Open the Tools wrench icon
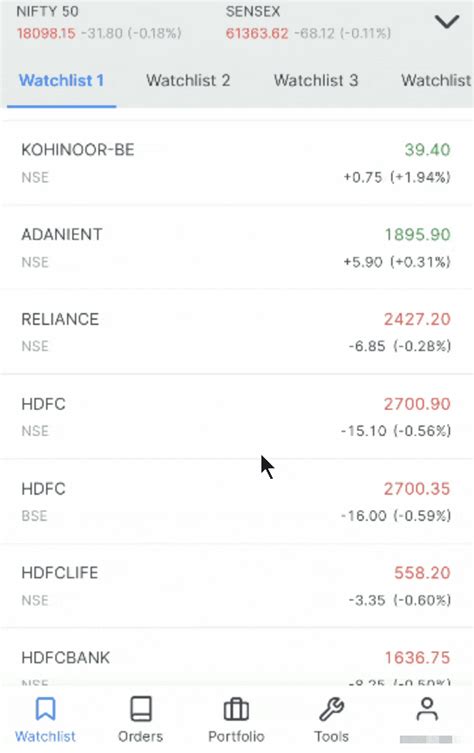Screen dimensions: 474x753 pos(331,709)
